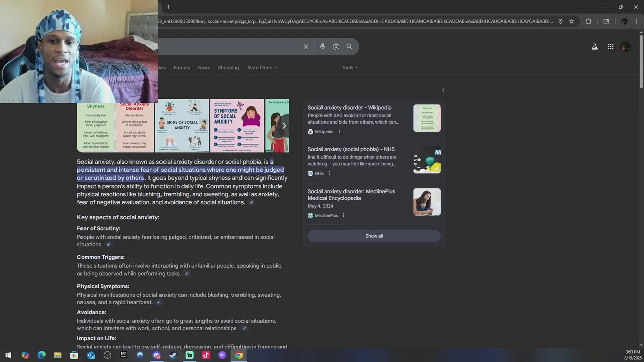This screenshot has width=644, height=362.
Task: Open source link icon after Physical Symptoms text
Action: 159,302
